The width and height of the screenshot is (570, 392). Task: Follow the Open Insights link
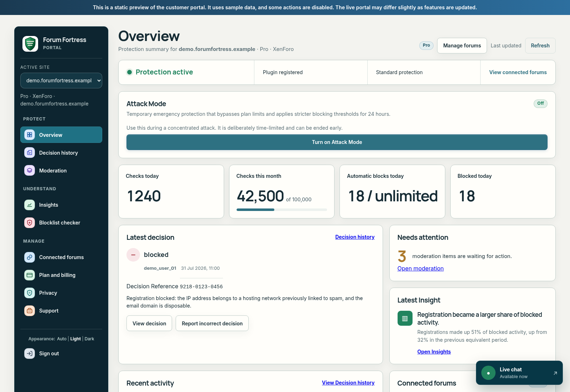[434, 352]
